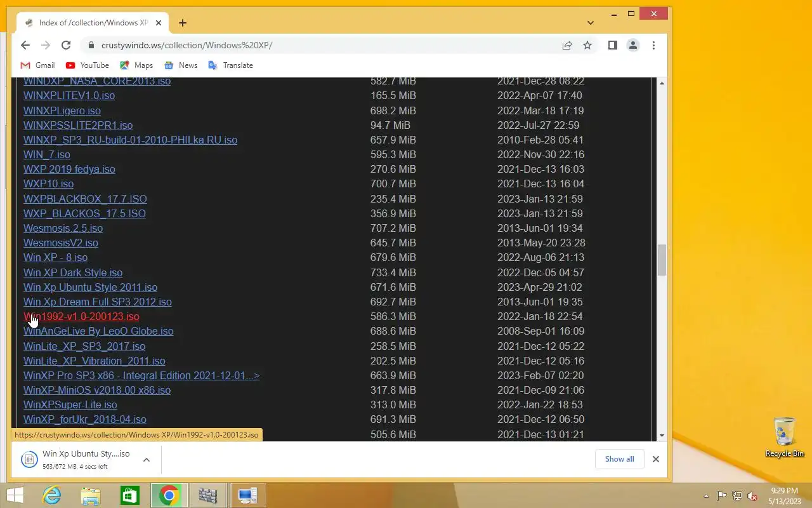Open a new browser tab
Screen dimensions: 812x508
183,23
